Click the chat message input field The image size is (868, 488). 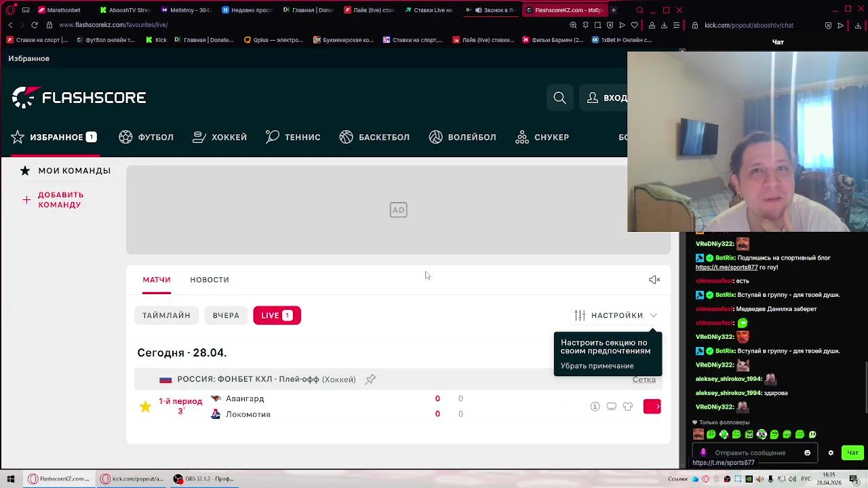[x=756, y=453]
